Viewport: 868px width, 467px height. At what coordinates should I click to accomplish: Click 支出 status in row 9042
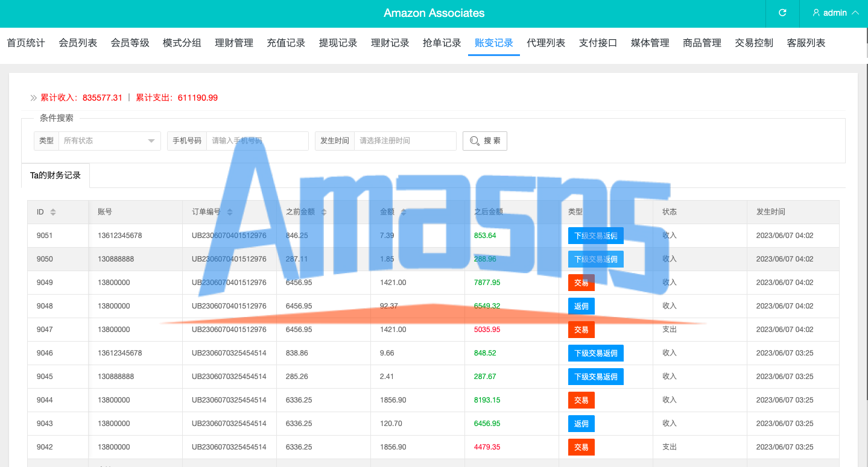[x=670, y=447]
